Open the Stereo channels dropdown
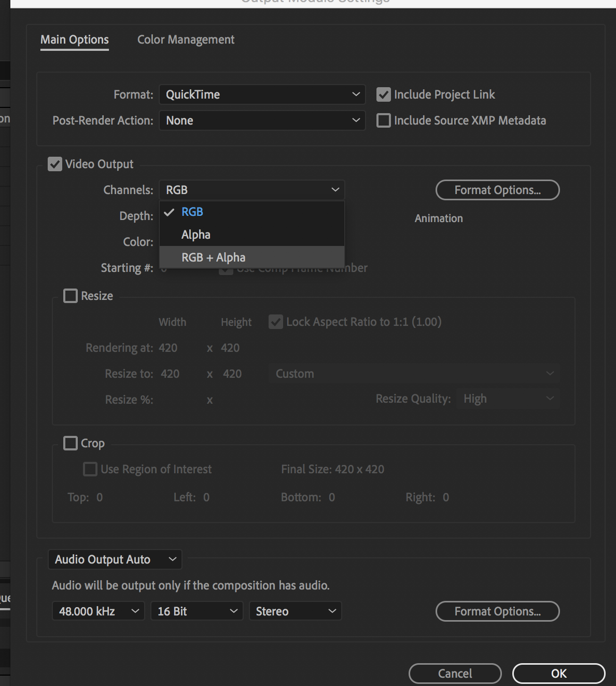Image resolution: width=616 pixels, height=686 pixels. tap(296, 611)
